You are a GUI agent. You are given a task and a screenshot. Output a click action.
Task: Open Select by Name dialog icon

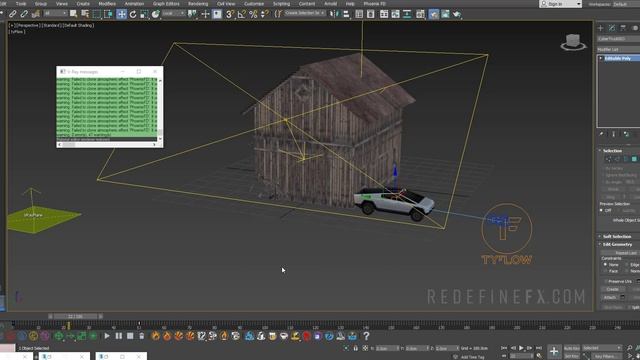[x=85, y=14]
